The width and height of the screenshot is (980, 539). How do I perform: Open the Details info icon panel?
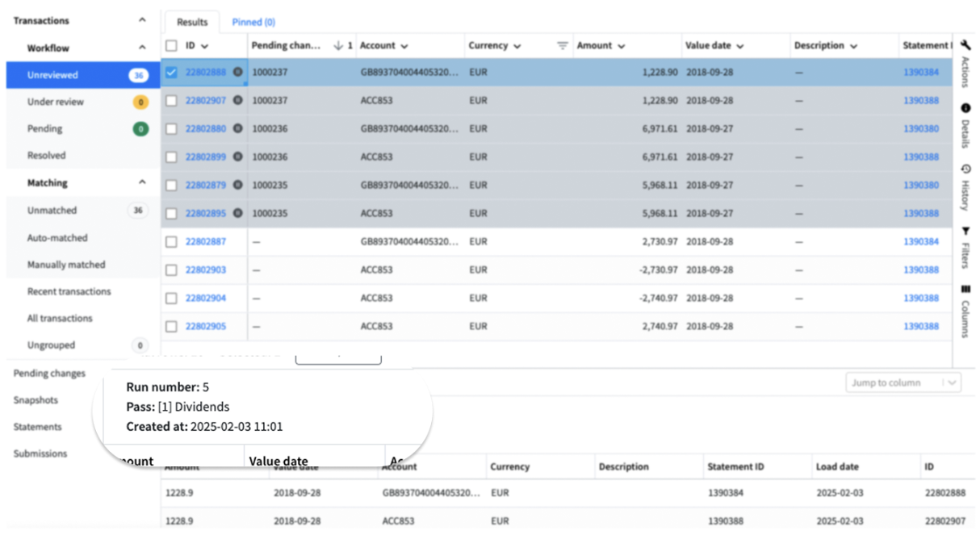965,108
